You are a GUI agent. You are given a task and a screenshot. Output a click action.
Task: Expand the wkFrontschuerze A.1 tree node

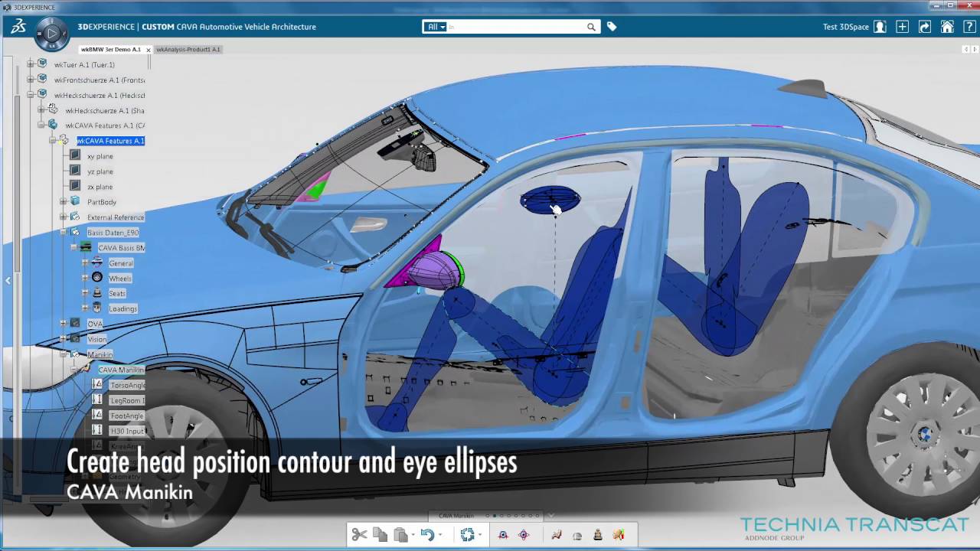[x=31, y=80]
